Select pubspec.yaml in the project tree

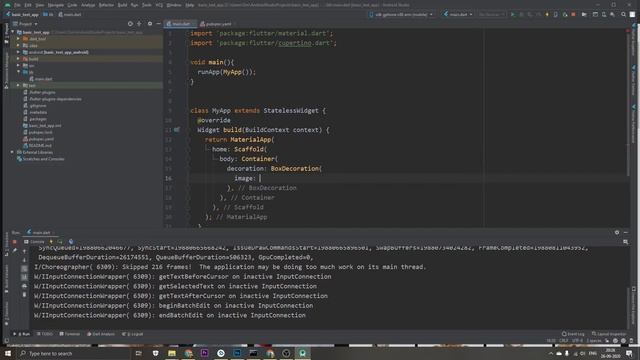click(x=38, y=139)
